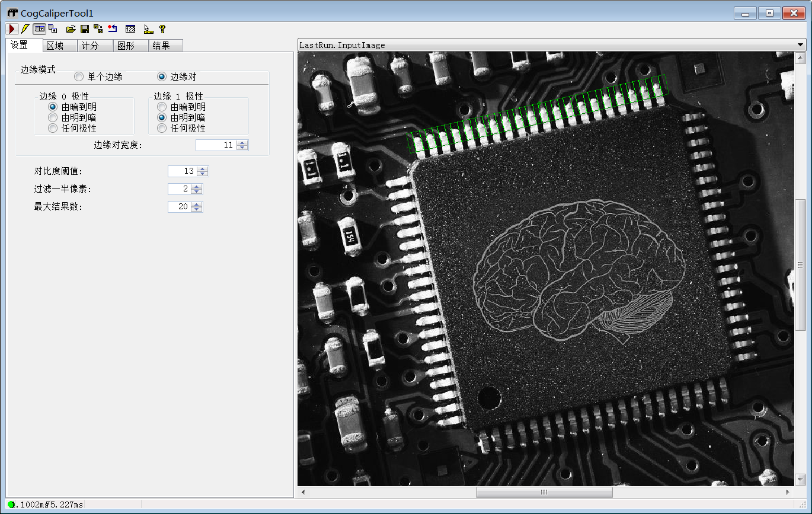
Task: Minimize the CogCaliperTool1 window
Action: (x=745, y=13)
